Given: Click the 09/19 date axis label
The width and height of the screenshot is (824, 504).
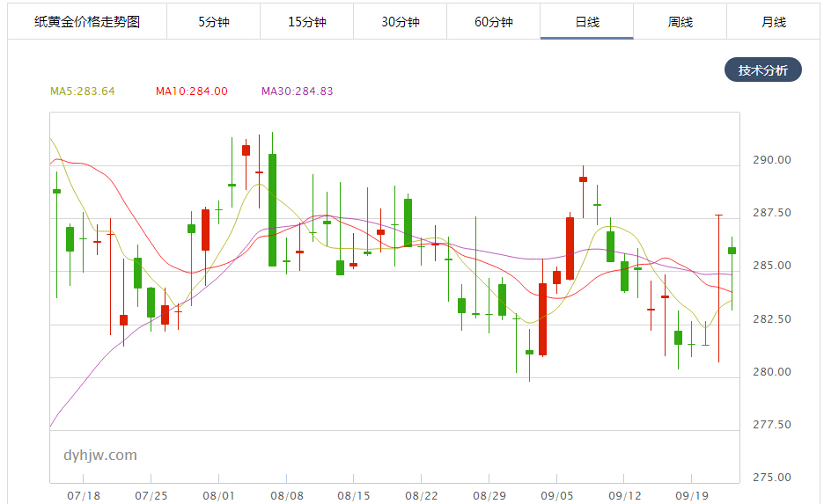Looking at the screenshot, I should [692, 495].
